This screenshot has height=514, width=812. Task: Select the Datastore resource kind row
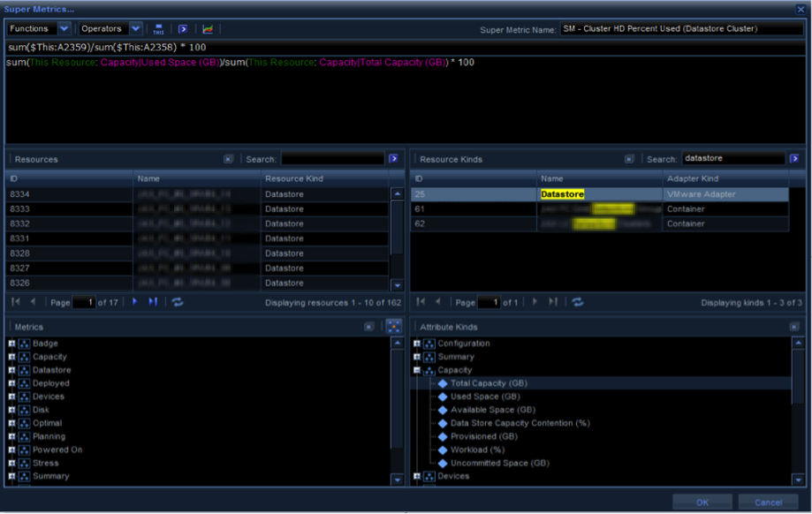pos(562,194)
